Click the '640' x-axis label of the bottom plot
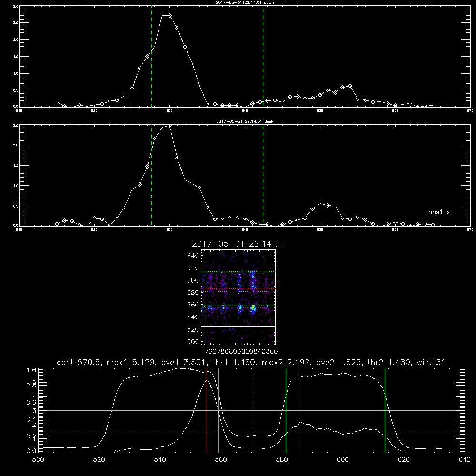 coord(465,460)
